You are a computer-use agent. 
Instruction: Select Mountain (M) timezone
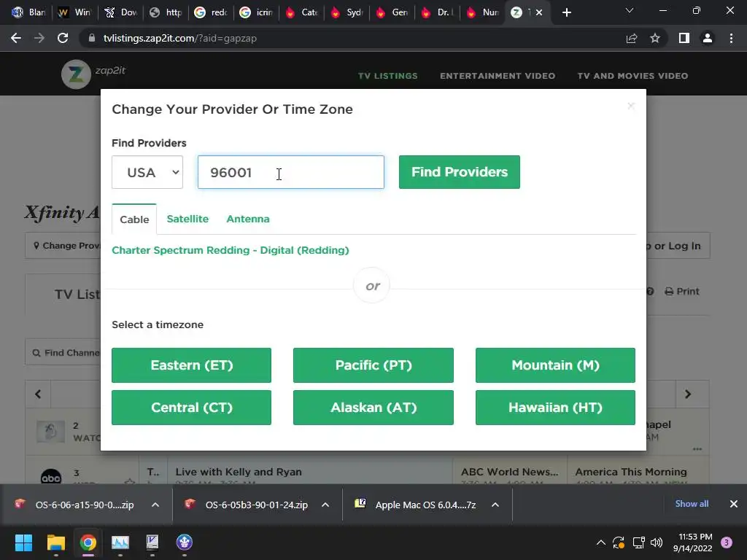[x=555, y=365]
